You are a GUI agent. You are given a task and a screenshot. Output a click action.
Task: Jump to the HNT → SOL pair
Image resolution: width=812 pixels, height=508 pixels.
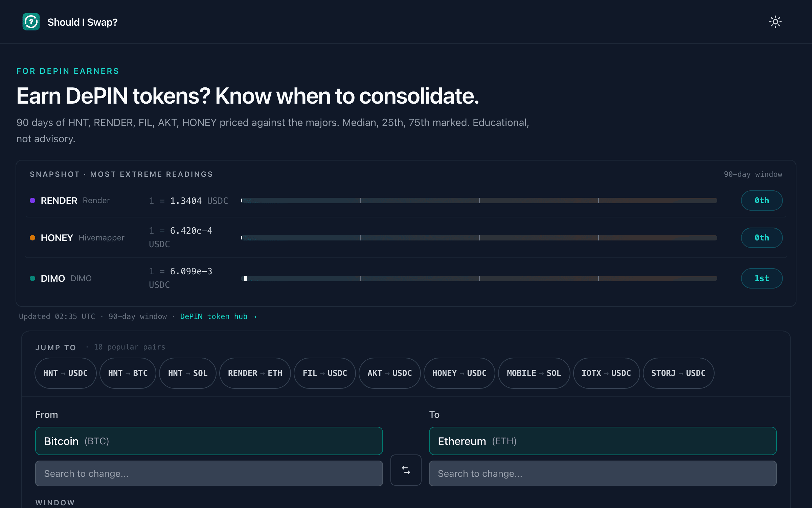pos(188,373)
